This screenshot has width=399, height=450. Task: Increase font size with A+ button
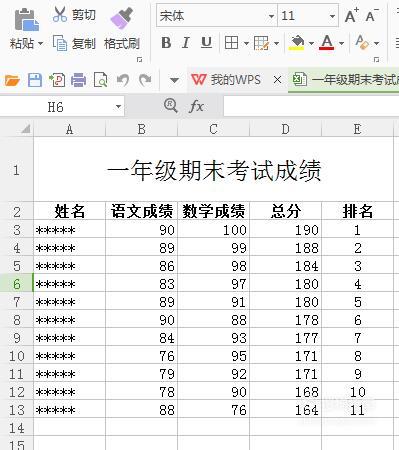(351, 15)
